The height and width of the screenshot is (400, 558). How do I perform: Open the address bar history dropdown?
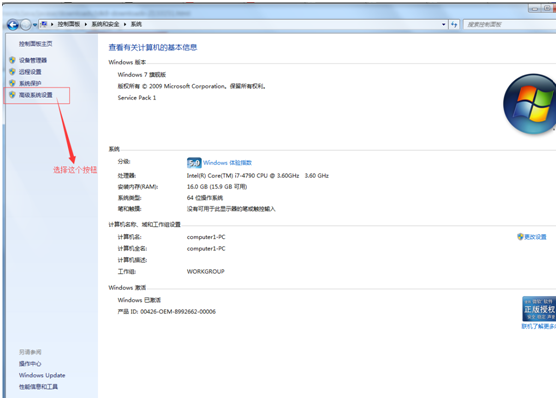(x=443, y=25)
